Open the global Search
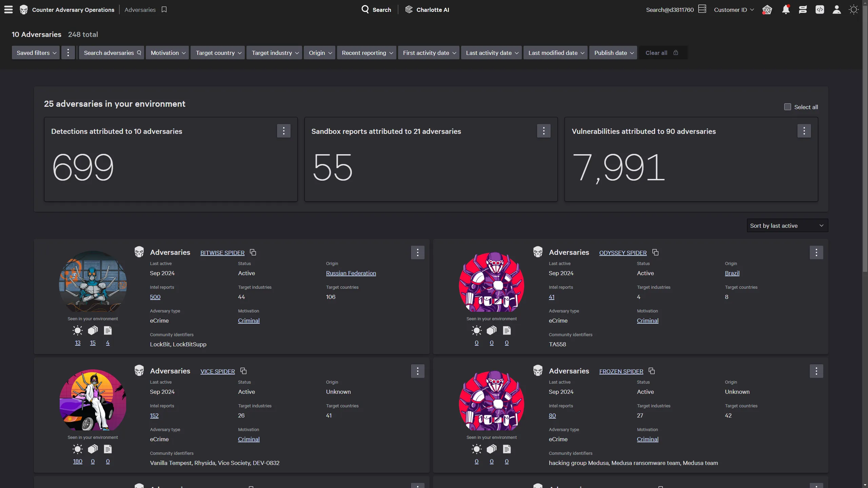Viewport: 868px width, 488px height. coord(376,9)
